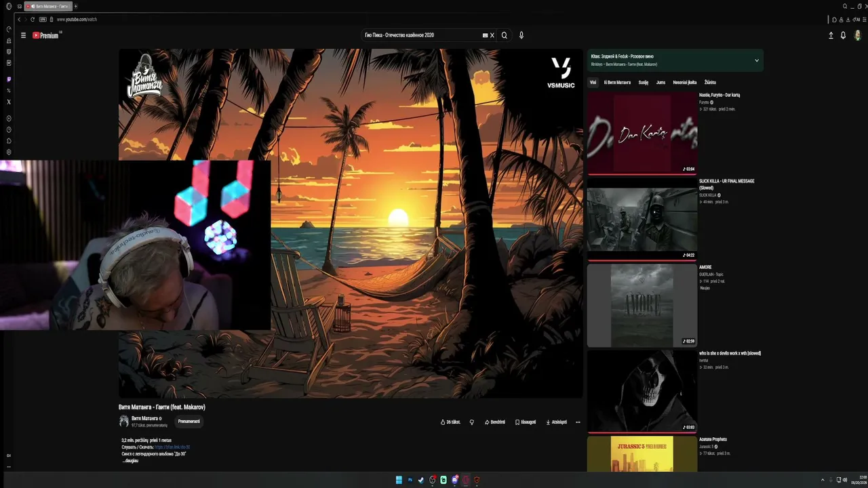Open the Dar kartą video thumbnail
This screenshot has height=488, width=868.
[x=642, y=133]
